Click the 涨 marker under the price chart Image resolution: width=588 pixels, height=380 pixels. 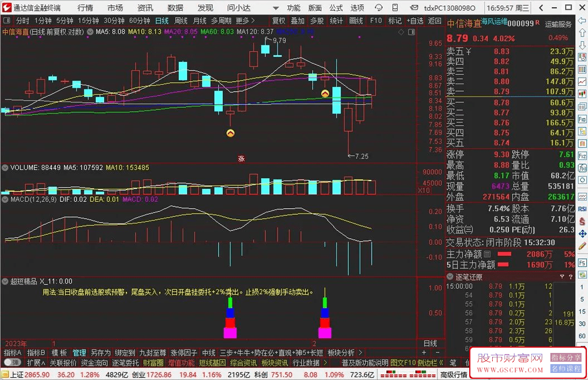pos(241,158)
